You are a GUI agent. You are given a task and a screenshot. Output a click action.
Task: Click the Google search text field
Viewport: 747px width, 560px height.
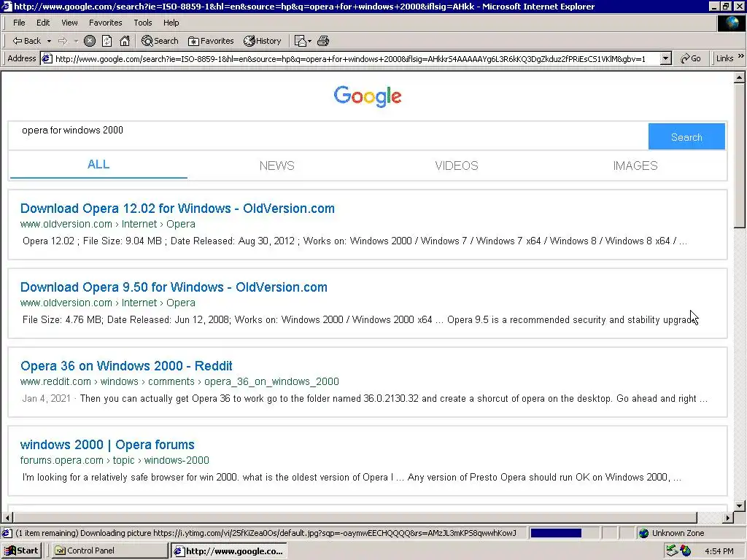[x=328, y=136]
